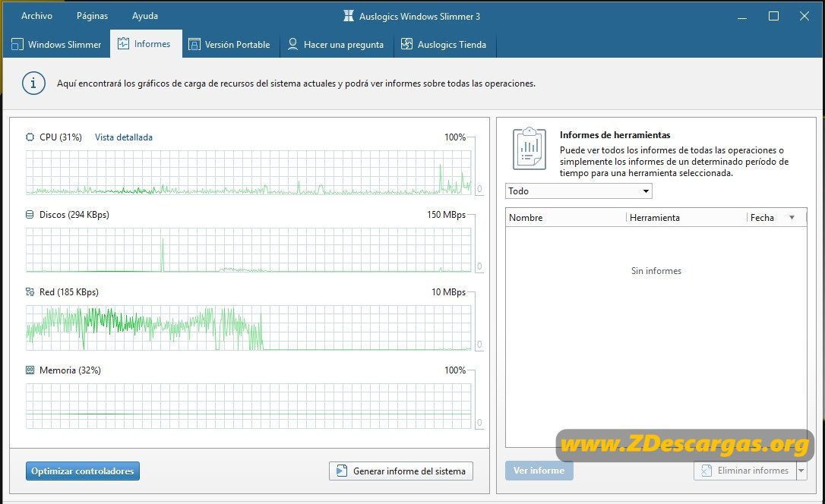Click the Versión Portable disk icon
The image size is (825, 504).
click(194, 44)
